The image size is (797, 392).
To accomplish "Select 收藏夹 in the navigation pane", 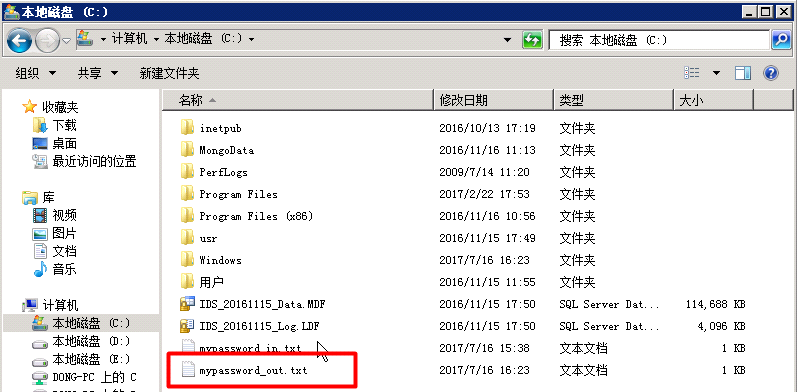I will [60, 107].
